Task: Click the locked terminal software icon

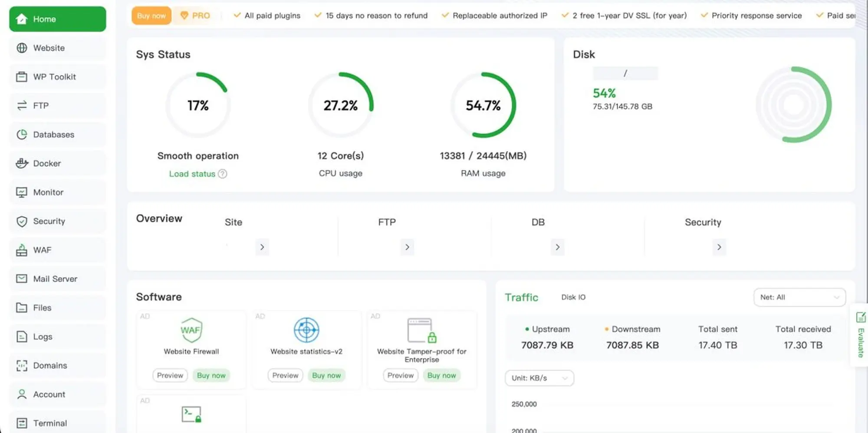Action: click(x=191, y=414)
